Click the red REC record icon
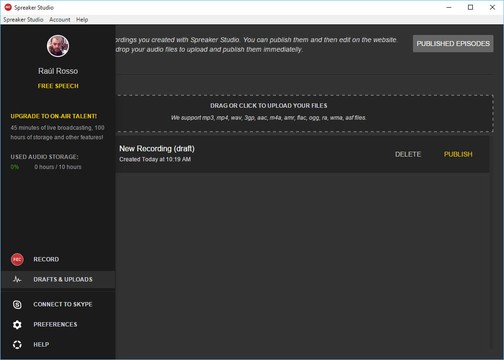The width and height of the screenshot is (504, 360). point(17,259)
